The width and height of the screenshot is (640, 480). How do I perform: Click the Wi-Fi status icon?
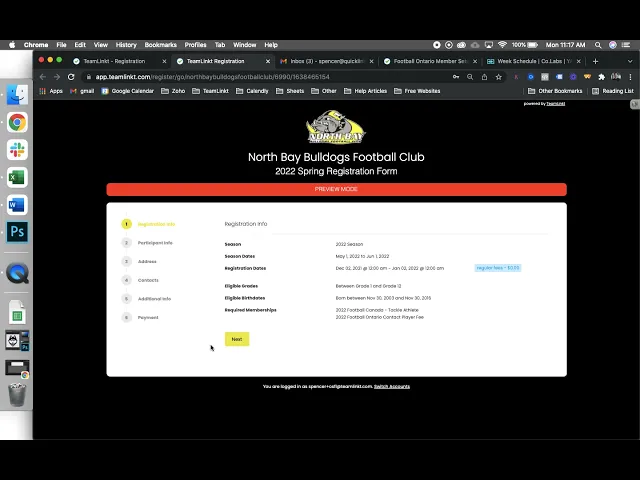point(502,45)
